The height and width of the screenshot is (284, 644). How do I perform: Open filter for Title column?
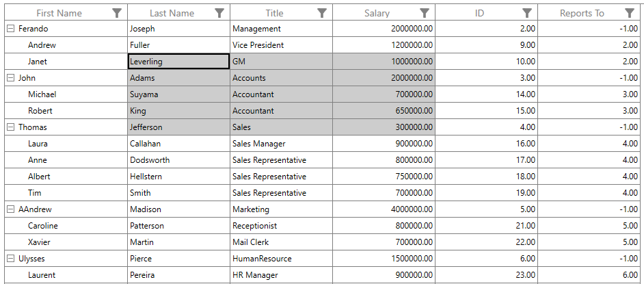tap(323, 13)
